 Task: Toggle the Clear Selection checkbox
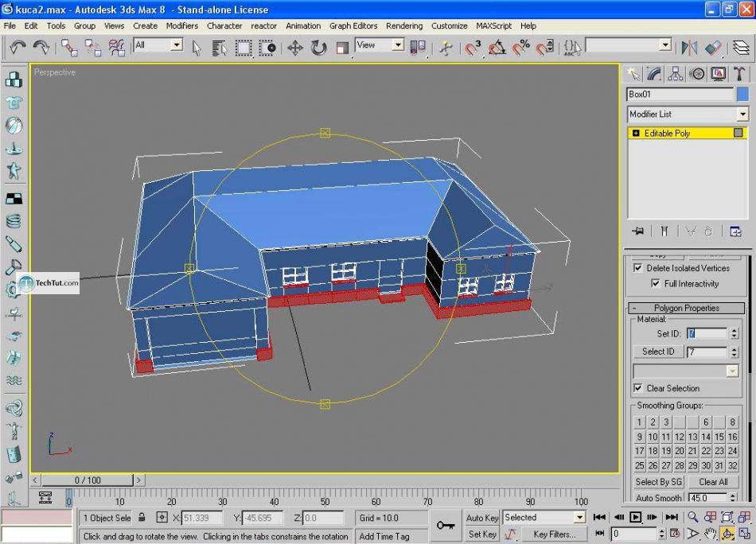[x=638, y=388]
